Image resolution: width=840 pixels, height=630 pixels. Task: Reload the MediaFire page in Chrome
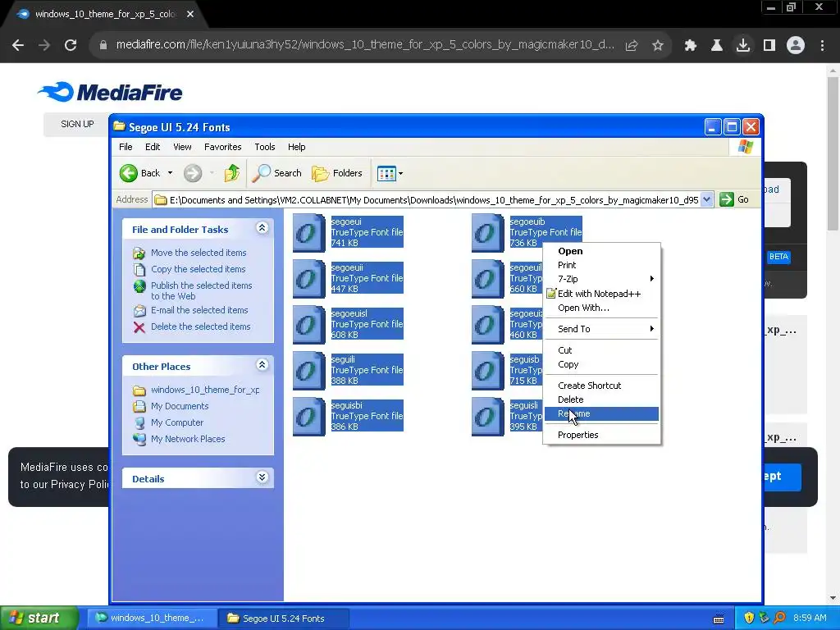71,45
